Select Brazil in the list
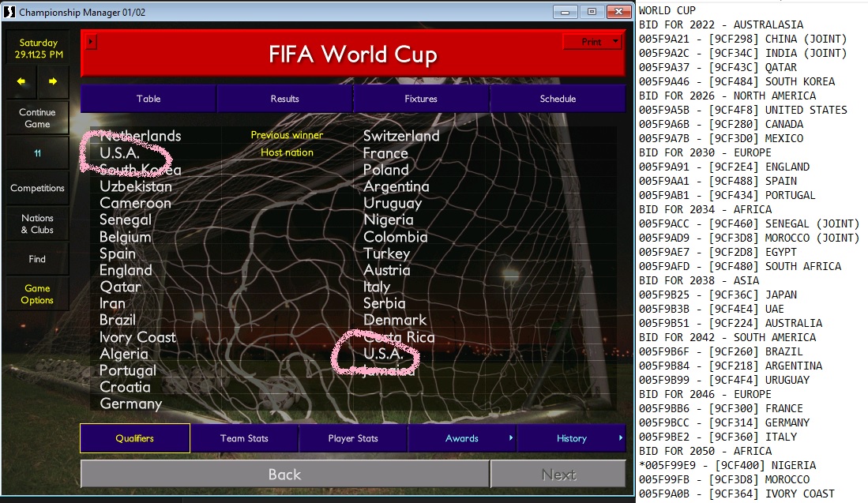The image size is (868, 503). (x=118, y=320)
